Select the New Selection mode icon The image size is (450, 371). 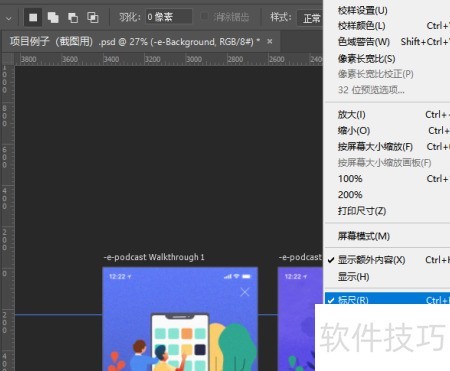33,17
